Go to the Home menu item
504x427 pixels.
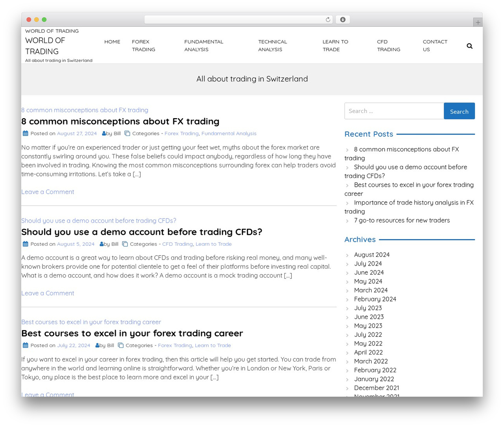112,42
